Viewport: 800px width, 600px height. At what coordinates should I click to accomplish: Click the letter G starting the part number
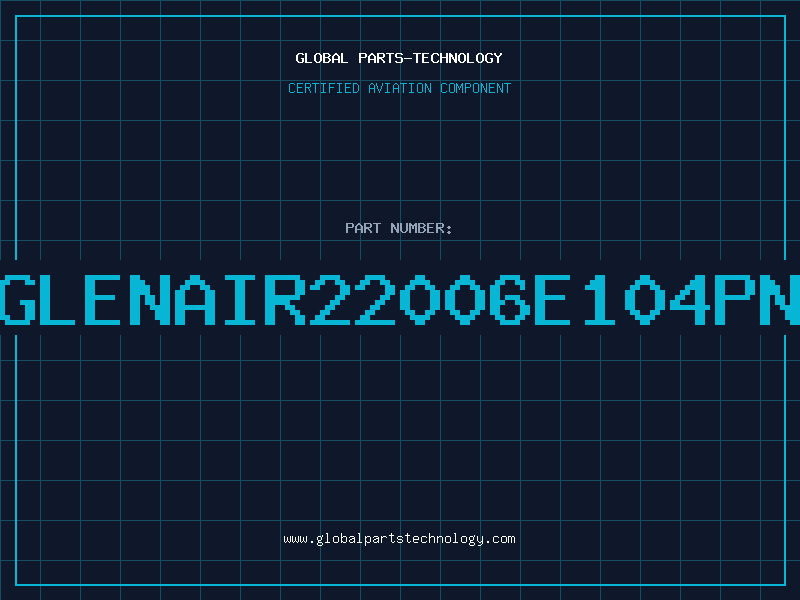pos(17,299)
